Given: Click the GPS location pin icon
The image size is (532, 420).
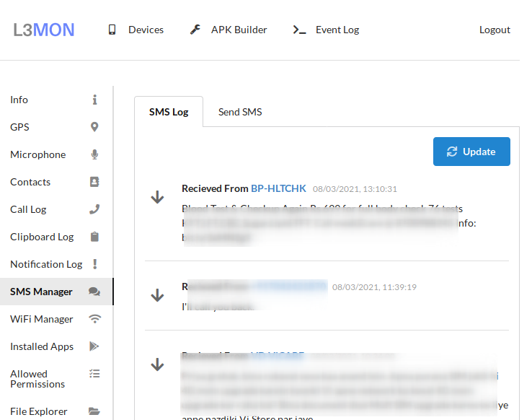Looking at the screenshot, I should point(94,127).
